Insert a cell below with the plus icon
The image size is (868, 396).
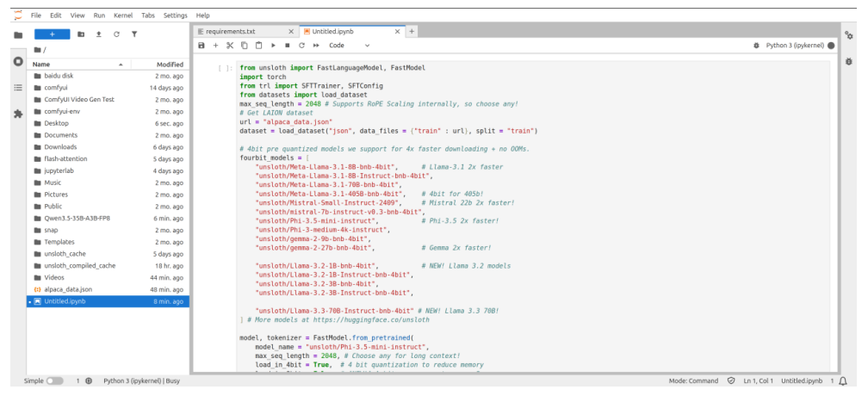(x=216, y=46)
